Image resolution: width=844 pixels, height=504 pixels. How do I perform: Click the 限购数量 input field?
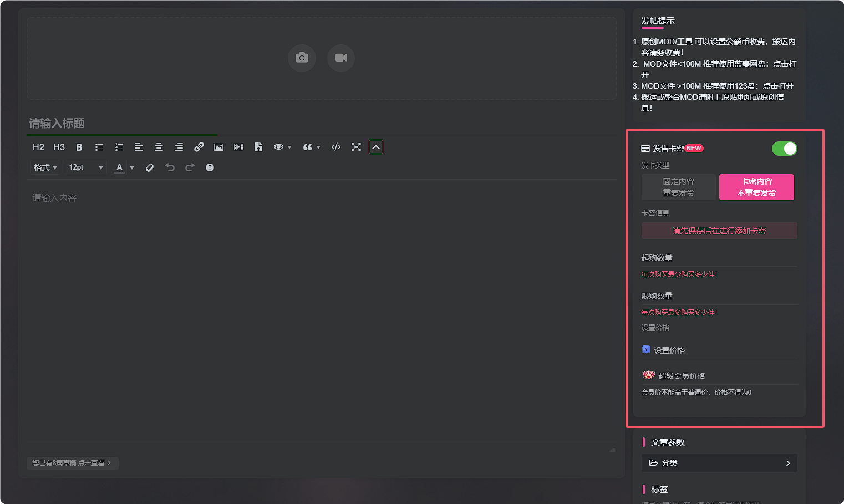(x=719, y=296)
